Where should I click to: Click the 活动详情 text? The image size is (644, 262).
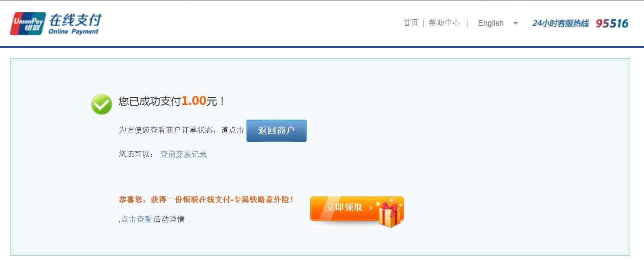169,219
